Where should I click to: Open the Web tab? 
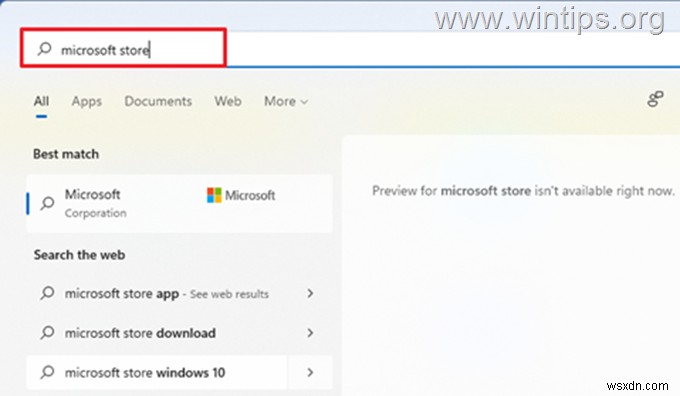pos(228,101)
